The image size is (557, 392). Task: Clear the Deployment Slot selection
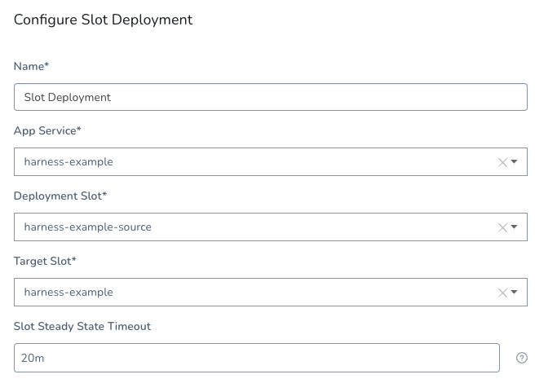pyautogui.click(x=502, y=227)
